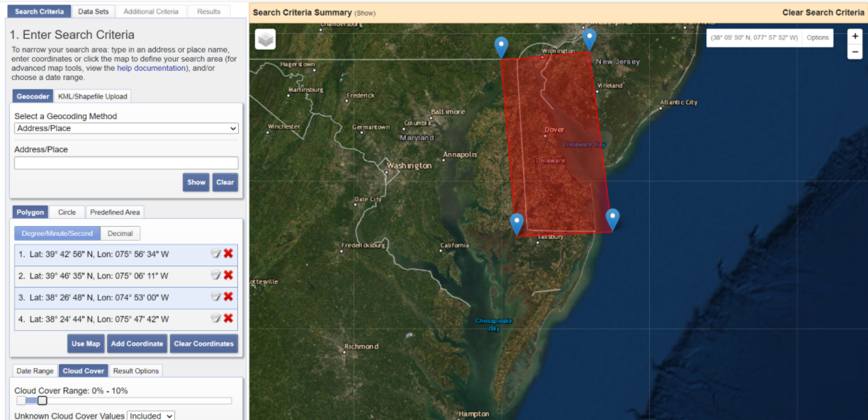The image size is (868, 420).
Task: Open the map layers menu icon
Action: tap(266, 40)
